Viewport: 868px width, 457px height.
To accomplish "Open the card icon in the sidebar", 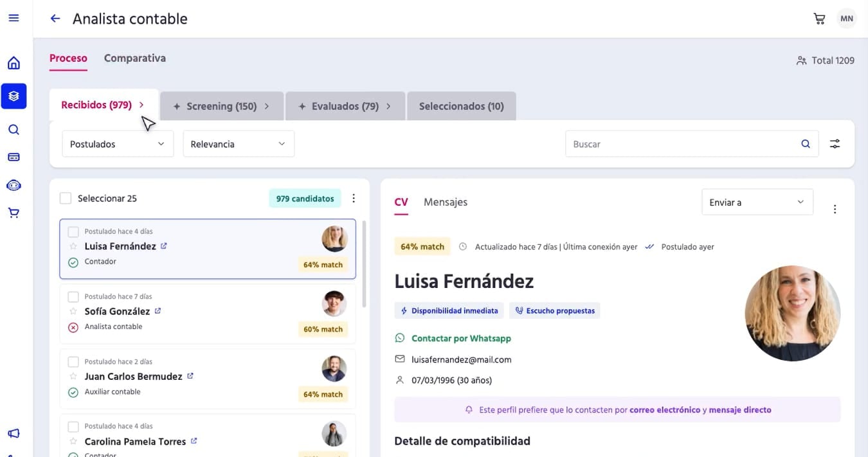I will (x=14, y=157).
